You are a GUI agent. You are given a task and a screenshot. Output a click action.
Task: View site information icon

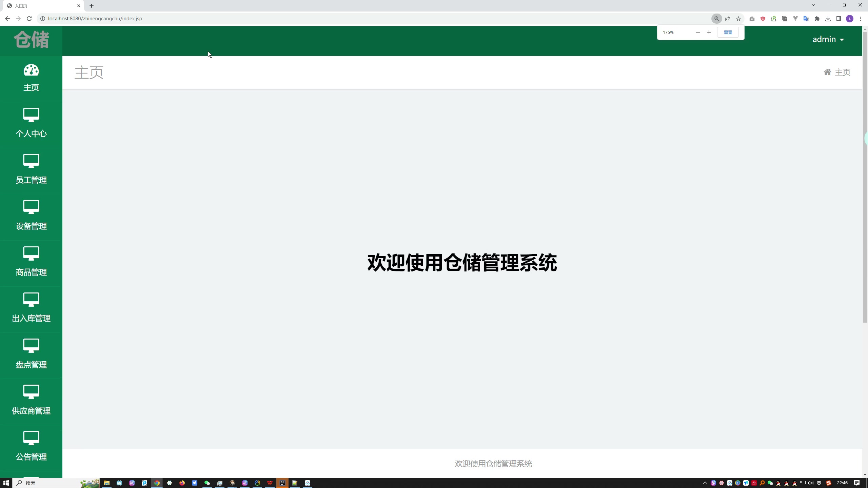[x=43, y=19]
